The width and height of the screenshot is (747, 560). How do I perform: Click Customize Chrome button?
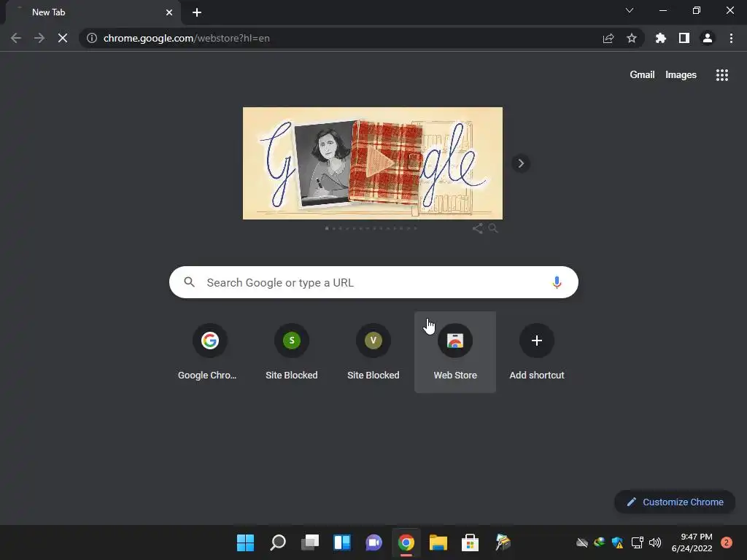[675, 502]
